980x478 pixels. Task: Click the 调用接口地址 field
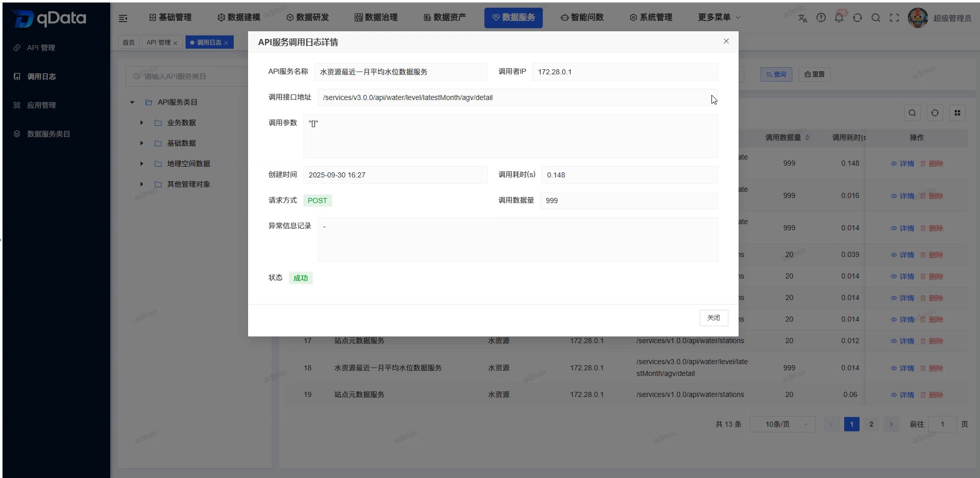pos(518,97)
